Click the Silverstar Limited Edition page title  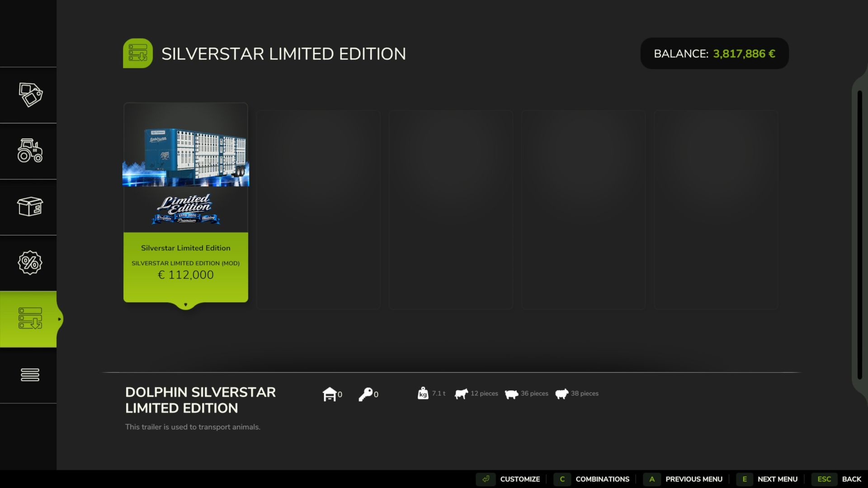[x=283, y=54]
